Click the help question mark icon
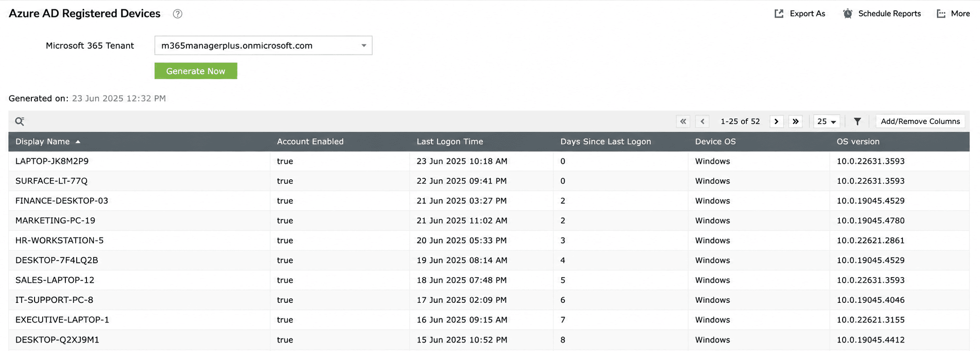980x351 pixels. (178, 14)
